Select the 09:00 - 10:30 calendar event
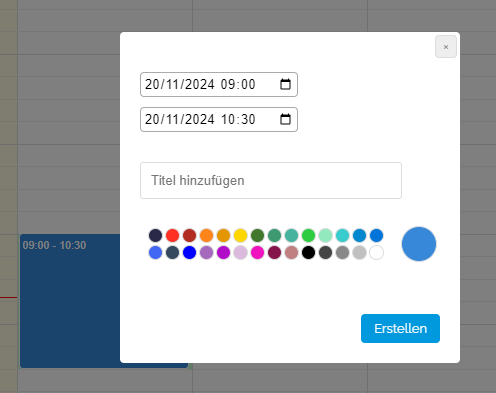This screenshot has height=393, width=496. click(70, 301)
